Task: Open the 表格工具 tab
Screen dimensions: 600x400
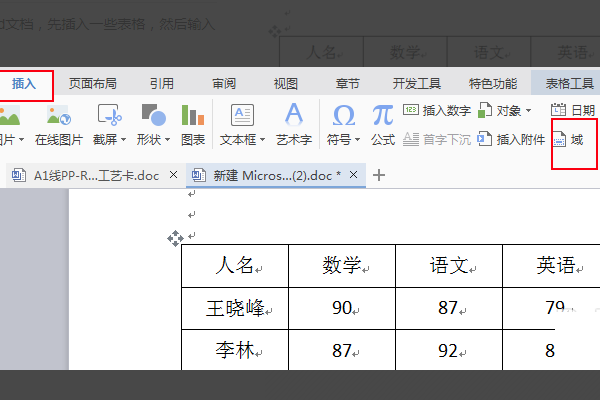Action: (x=569, y=83)
